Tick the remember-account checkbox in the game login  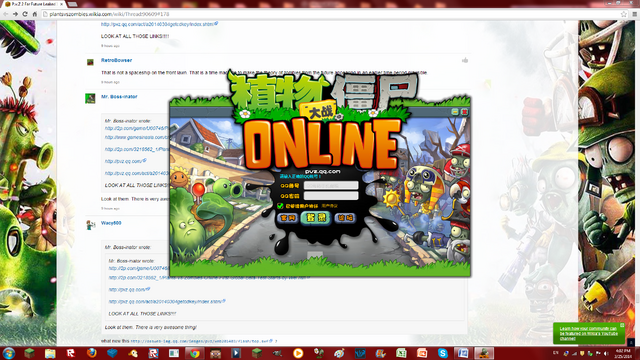pos(280,206)
